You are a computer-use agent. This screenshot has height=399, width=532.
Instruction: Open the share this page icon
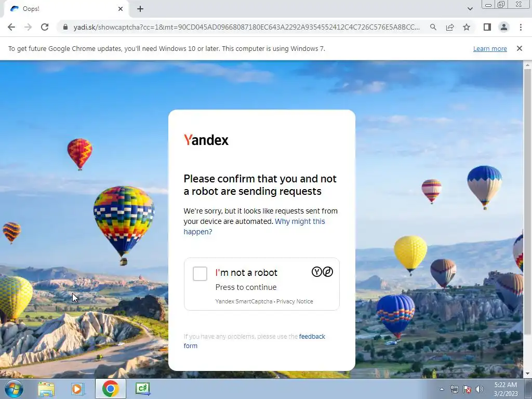[x=450, y=27]
